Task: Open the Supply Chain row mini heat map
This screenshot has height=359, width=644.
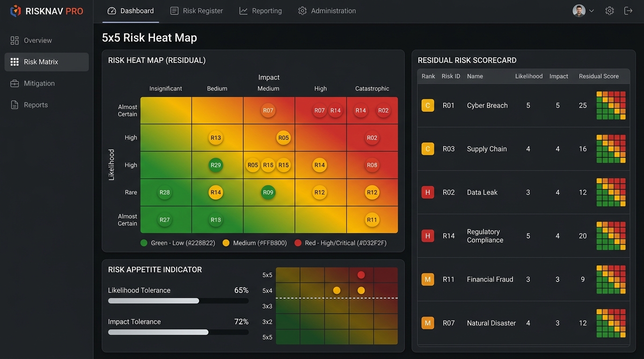Action: (x=611, y=149)
